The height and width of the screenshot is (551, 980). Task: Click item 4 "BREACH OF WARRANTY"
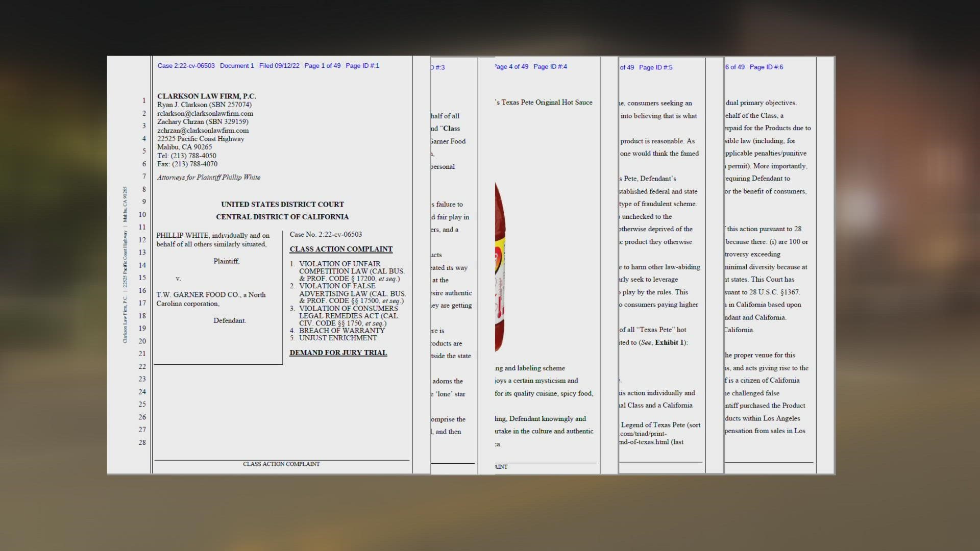click(342, 331)
